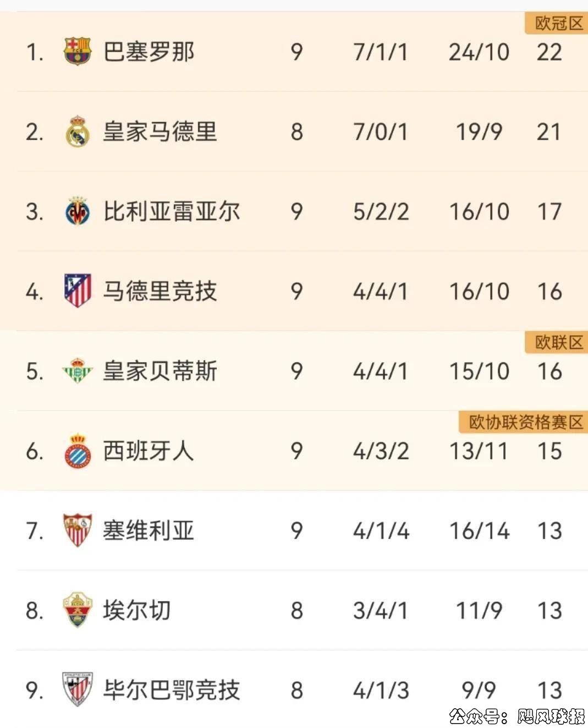Image resolution: width=588 pixels, height=728 pixels.
Task: Open 塞维利亚 team entry
Action: tap(149, 530)
